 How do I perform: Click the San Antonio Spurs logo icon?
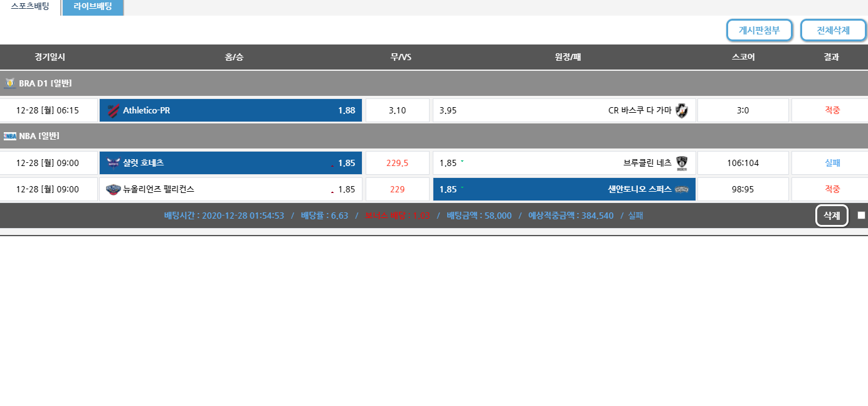click(x=682, y=190)
